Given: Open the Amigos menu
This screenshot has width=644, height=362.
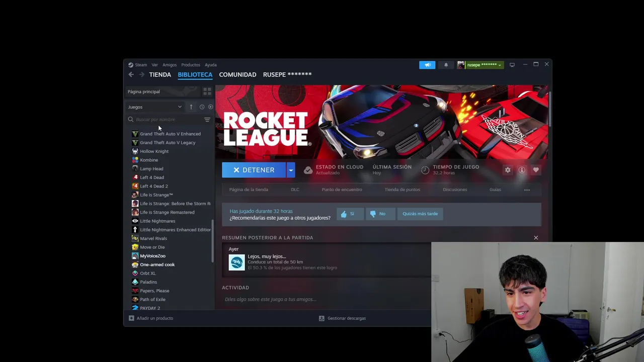Looking at the screenshot, I should coord(170,65).
